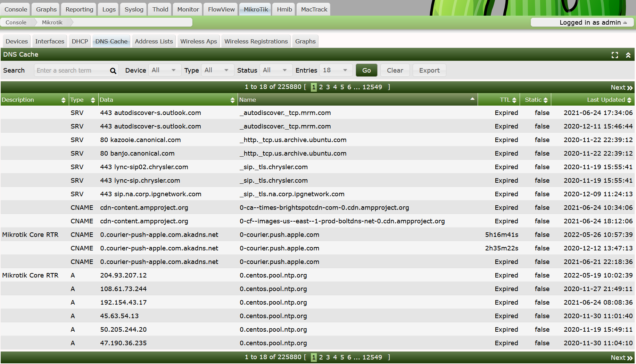Screen dimensions: 636x364
Task: Click Name column ascending sort arrow
Action: pyautogui.click(x=472, y=99)
